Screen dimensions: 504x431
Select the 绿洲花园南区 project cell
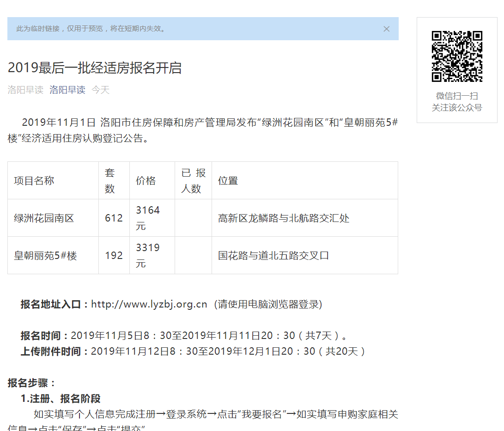point(53,218)
